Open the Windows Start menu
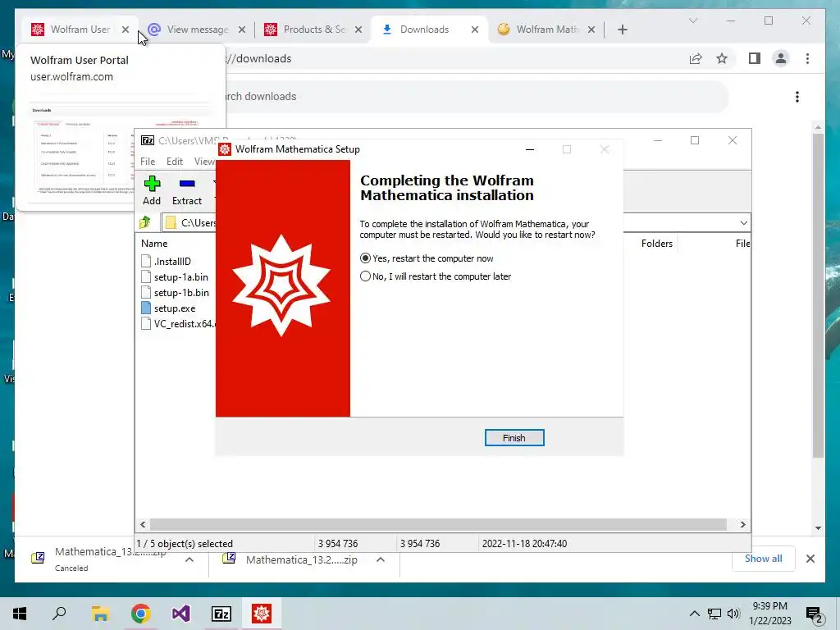The image size is (840, 630). pyautogui.click(x=20, y=614)
